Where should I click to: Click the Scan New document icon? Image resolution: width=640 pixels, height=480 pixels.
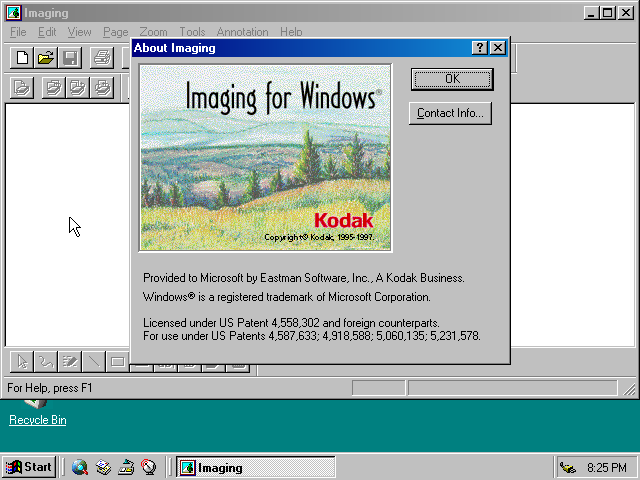pyautogui.click(x=22, y=87)
